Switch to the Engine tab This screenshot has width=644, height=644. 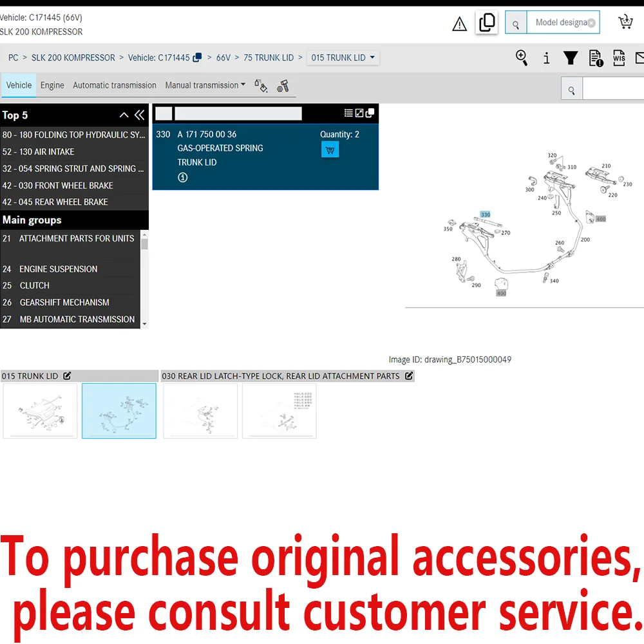tap(52, 85)
